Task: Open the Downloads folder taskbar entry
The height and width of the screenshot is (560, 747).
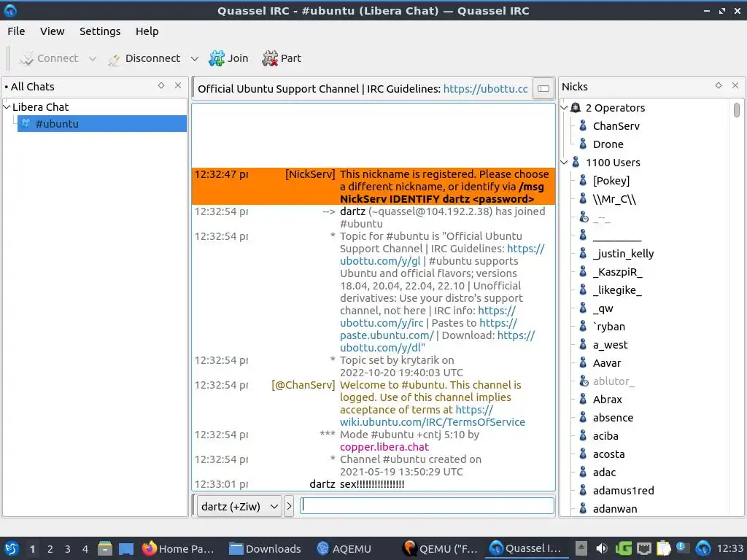Action: (265, 548)
